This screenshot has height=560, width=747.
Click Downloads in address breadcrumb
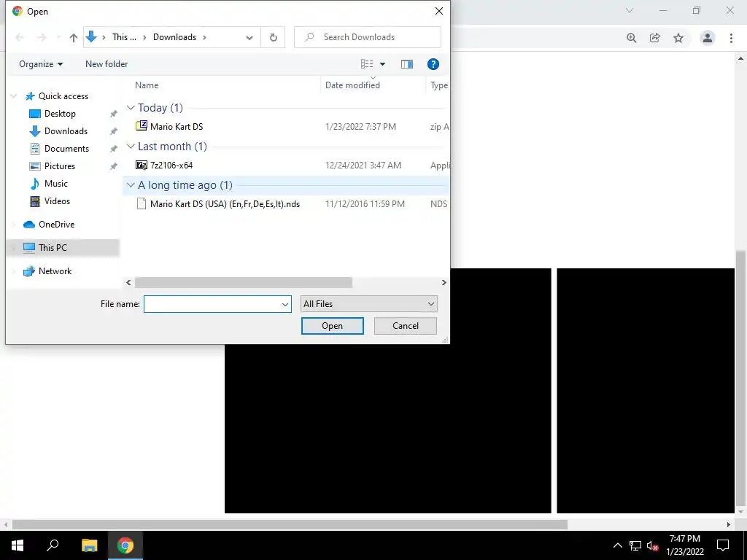click(x=174, y=37)
